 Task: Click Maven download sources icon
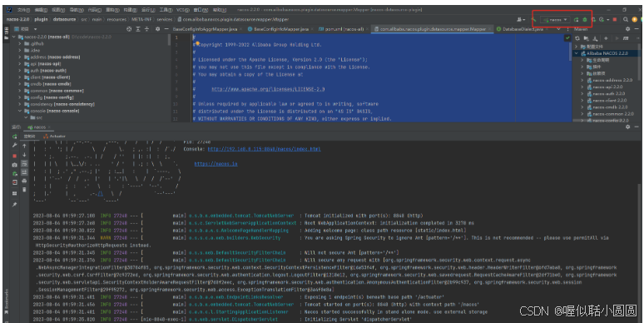coord(595,38)
